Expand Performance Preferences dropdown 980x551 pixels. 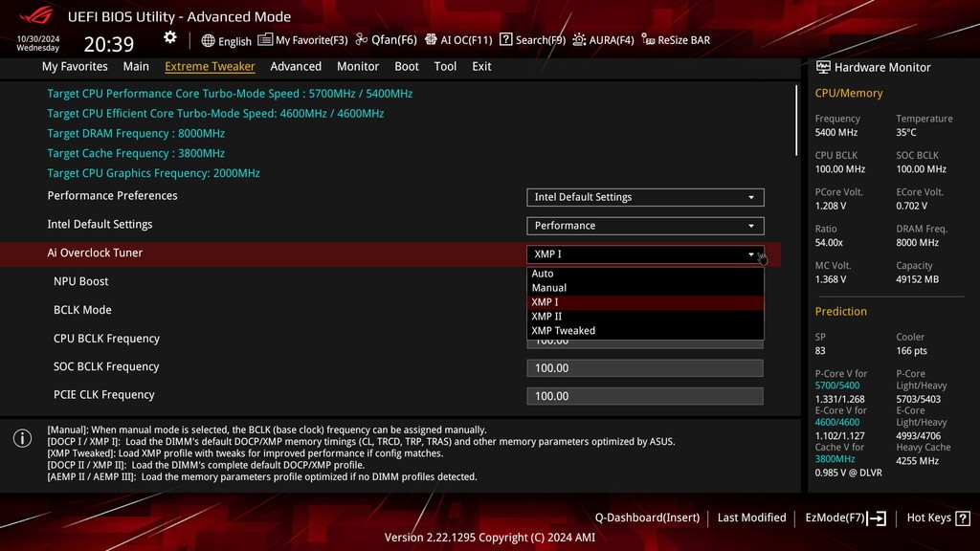tap(645, 197)
